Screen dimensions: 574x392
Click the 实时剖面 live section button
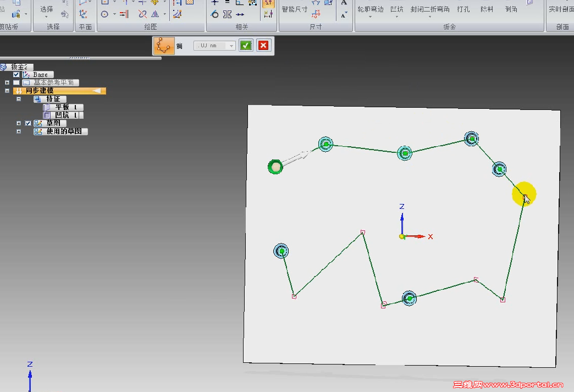(561, 9)
